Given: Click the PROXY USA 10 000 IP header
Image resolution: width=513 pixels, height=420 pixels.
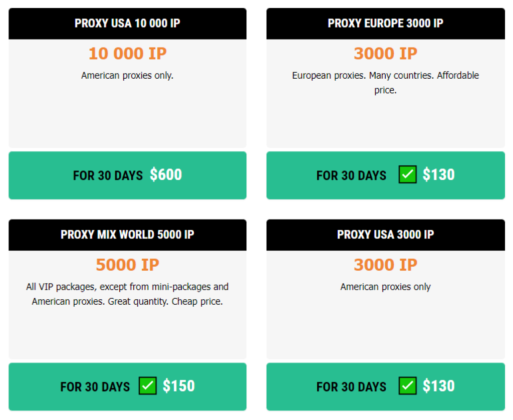Looking at the screenshot, I should click(x=127, y=24).
